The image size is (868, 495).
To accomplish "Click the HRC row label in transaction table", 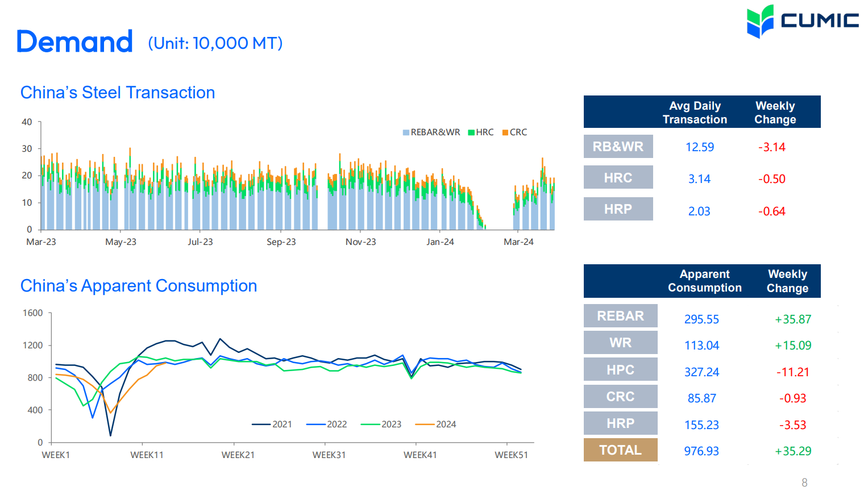I will tap(618, 177).
